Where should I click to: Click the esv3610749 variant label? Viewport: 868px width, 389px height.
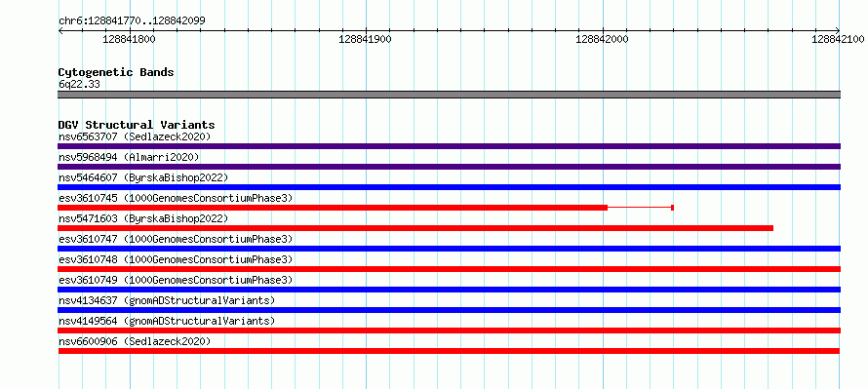click(176, 280)
